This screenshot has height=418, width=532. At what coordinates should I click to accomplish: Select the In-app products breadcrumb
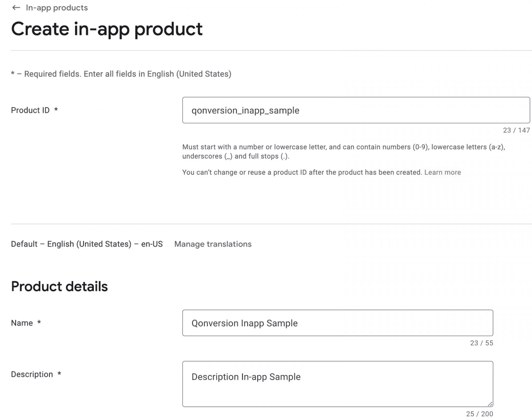[56, 7]
